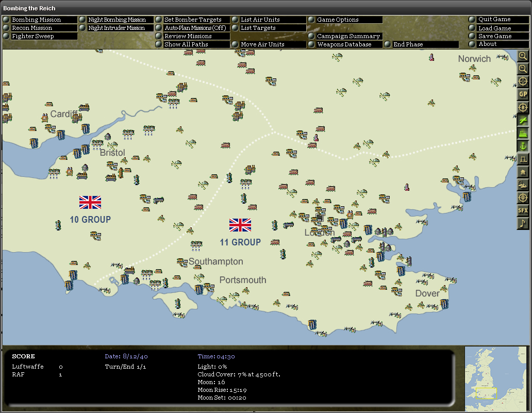Screen dimensions: 532x413
Task: Toggle the green anchor port display icon
Action: [x=523, y=146]
